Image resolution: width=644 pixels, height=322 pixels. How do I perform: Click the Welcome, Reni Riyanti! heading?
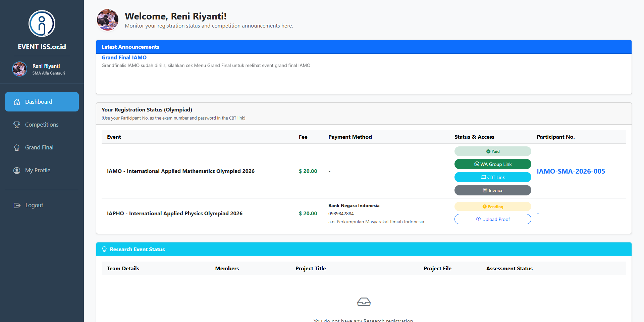click(x=176, y=16)
